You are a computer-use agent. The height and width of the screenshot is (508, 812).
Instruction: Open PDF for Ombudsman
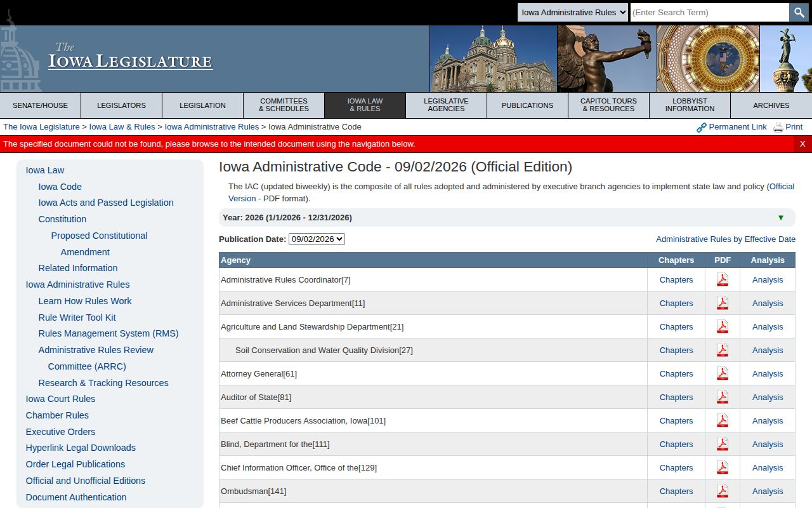tap(723, 491)
